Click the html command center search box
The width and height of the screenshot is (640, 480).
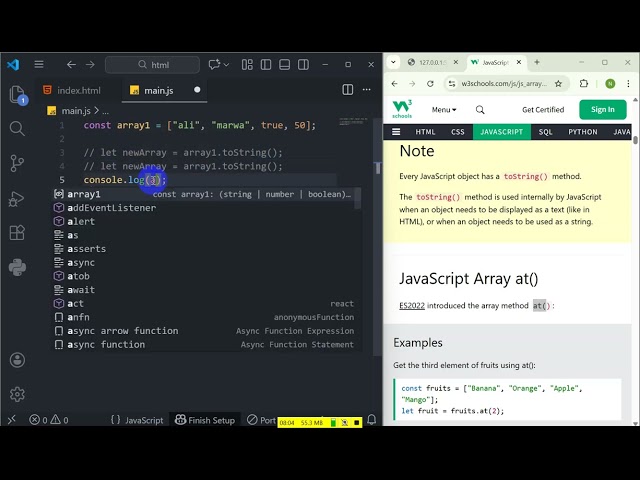152,64
